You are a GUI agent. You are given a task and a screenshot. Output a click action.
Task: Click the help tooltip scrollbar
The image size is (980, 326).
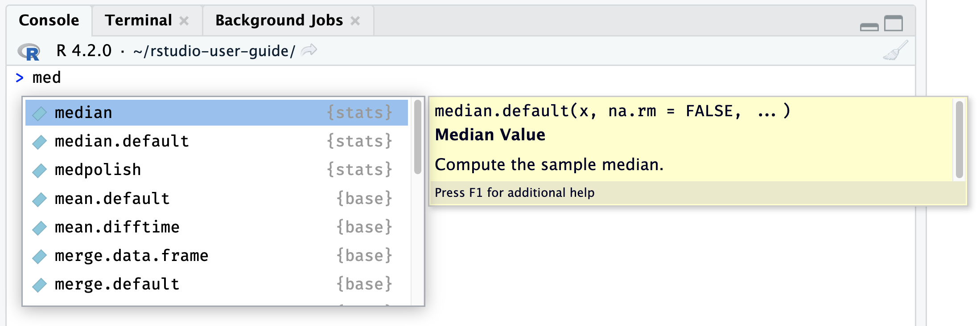pyautogui.click(x=959, y=140)
